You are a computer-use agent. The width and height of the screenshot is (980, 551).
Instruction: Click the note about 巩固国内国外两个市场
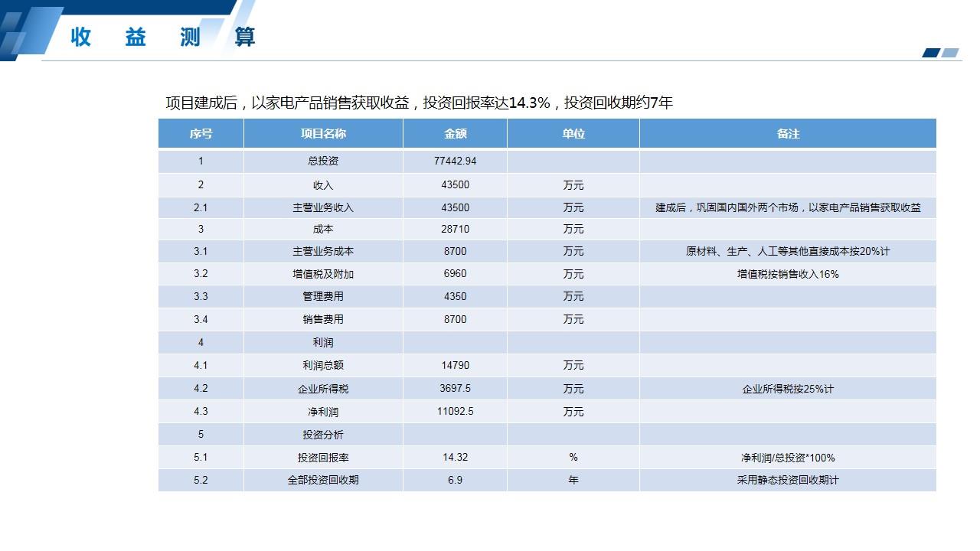788,207
